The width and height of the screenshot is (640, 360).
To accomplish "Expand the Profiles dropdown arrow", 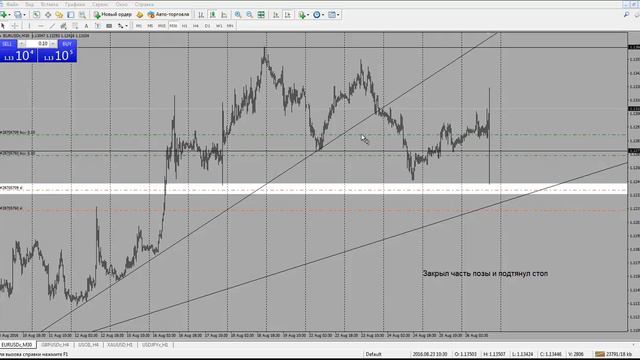I will (24, 15).
